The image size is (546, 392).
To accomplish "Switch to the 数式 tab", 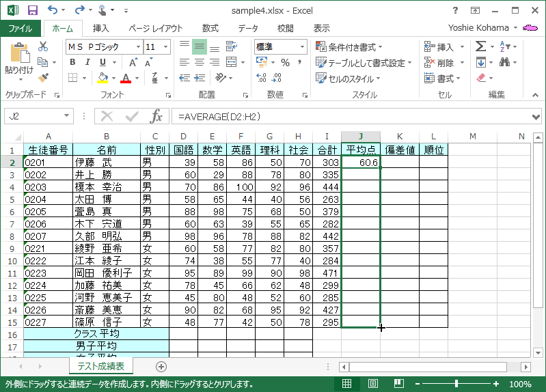I will pyautogui.click(x=210, y=28).
